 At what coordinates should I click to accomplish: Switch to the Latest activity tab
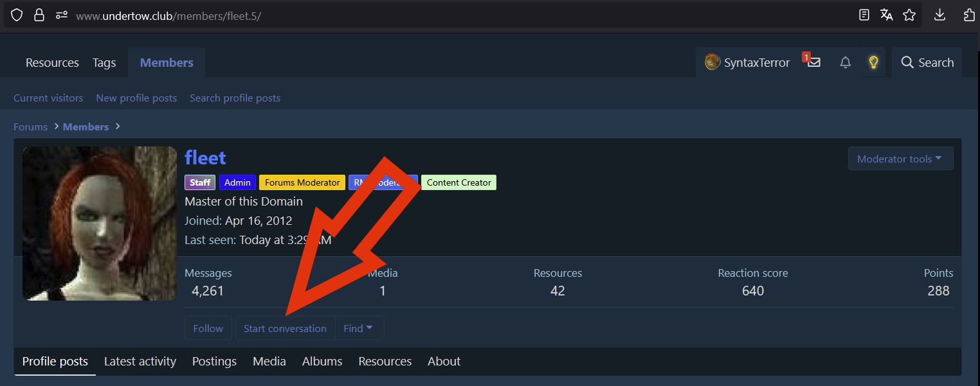[140, 362]
